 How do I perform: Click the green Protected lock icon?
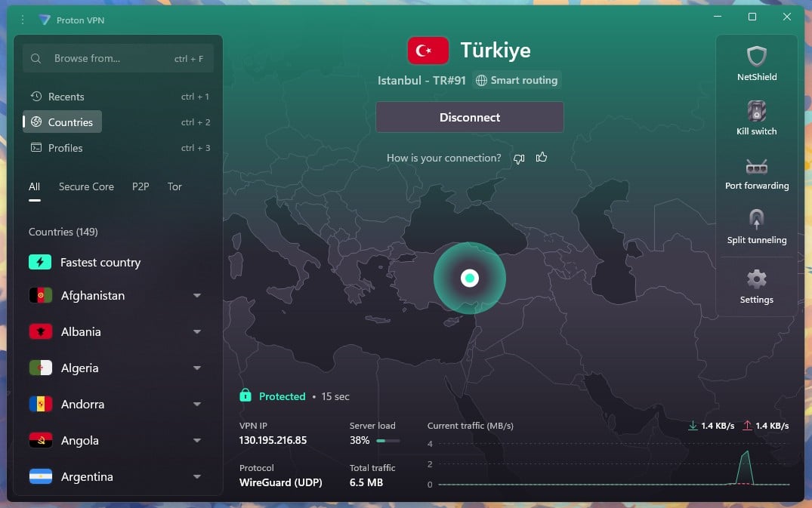point(245,396)
